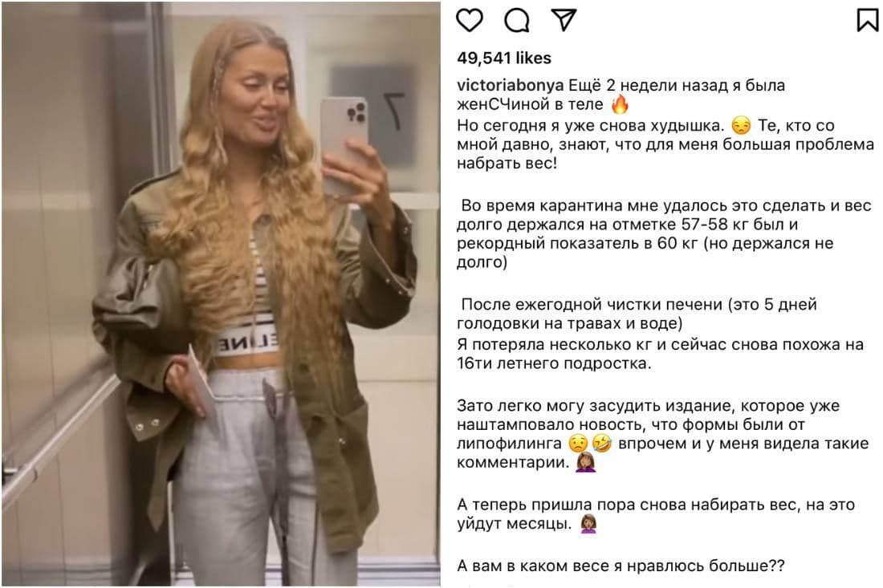Like the post with the heart icon
The width and height of the screenshot is (883, 588).
(x=469, y=20)
